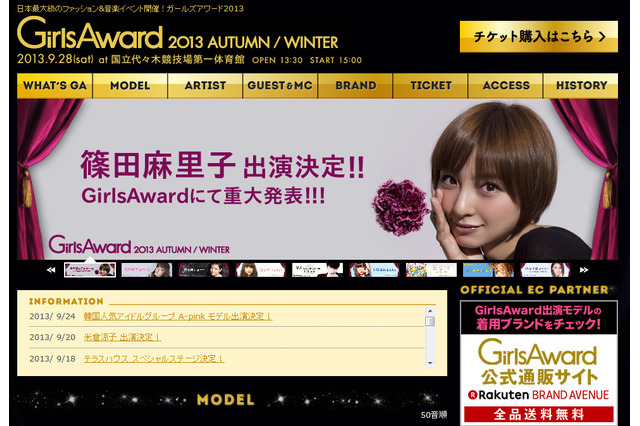
Task: Open the Rakuten BRAND AVENUE partner banner
Action: point(539,363)
